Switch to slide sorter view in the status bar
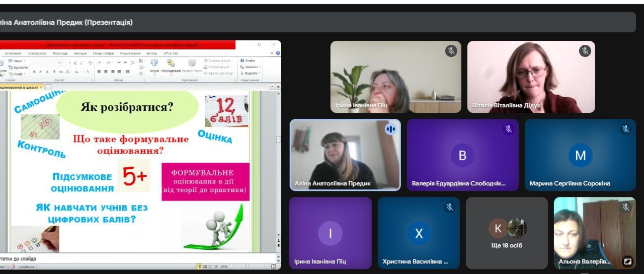 (x=205, y=266)
